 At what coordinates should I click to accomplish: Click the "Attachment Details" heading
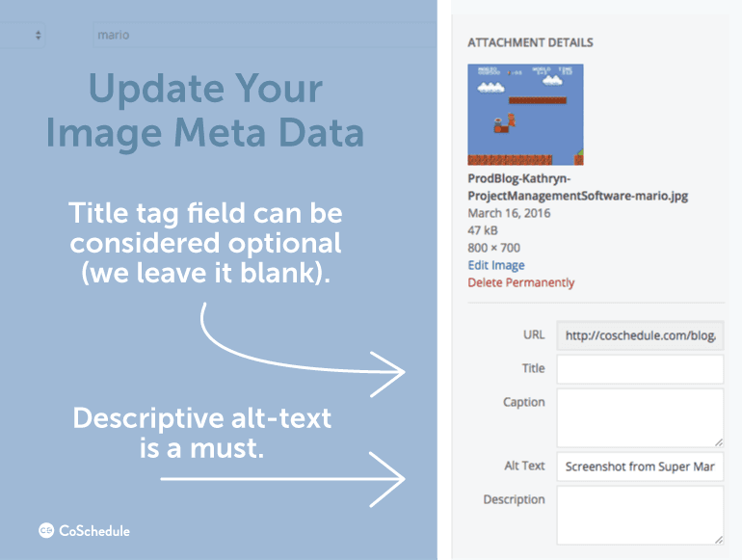(530, 42)
